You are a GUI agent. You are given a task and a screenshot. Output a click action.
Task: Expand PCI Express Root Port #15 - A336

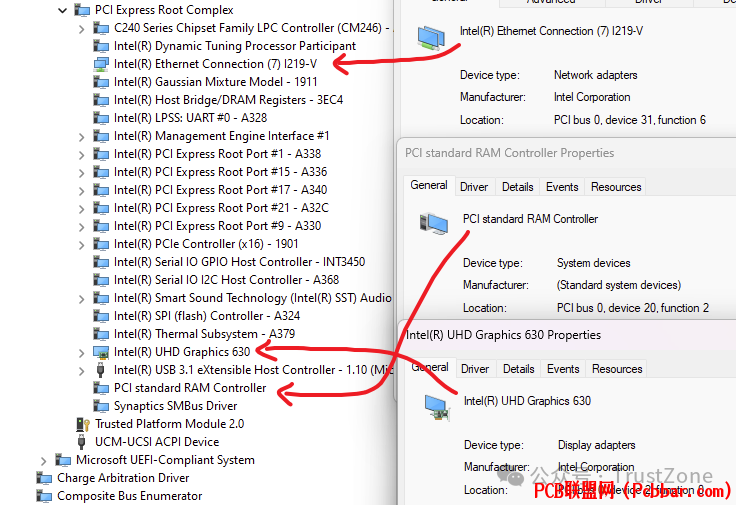(x=81, y=173)
